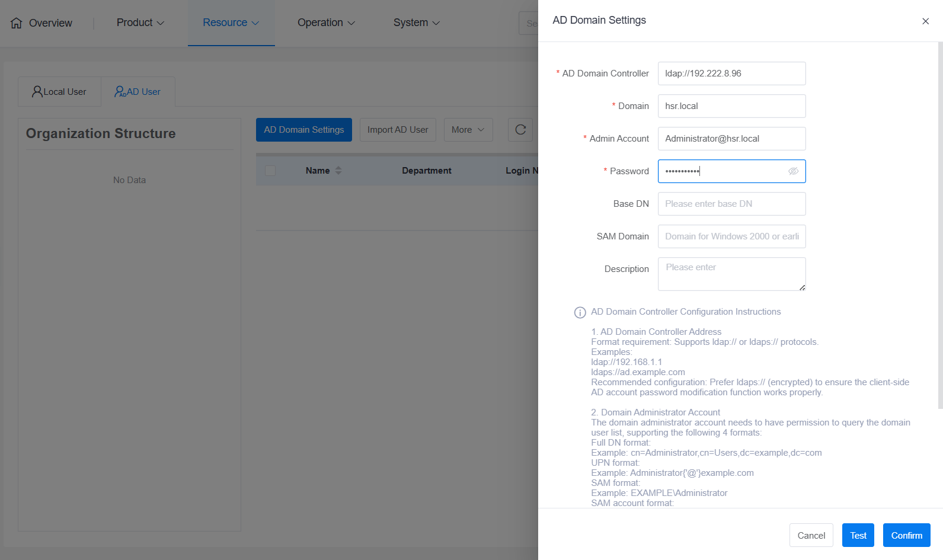Click the info icon beside Configuration Instructions
The image size is (943, 560).
pyautogui.click(x=580, y=312)
